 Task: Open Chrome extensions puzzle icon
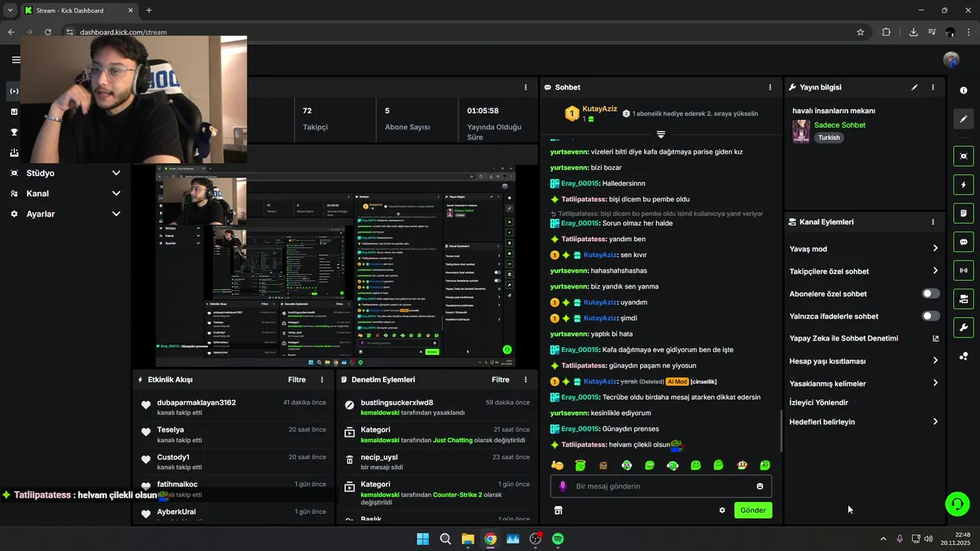(x=886, y=32)
